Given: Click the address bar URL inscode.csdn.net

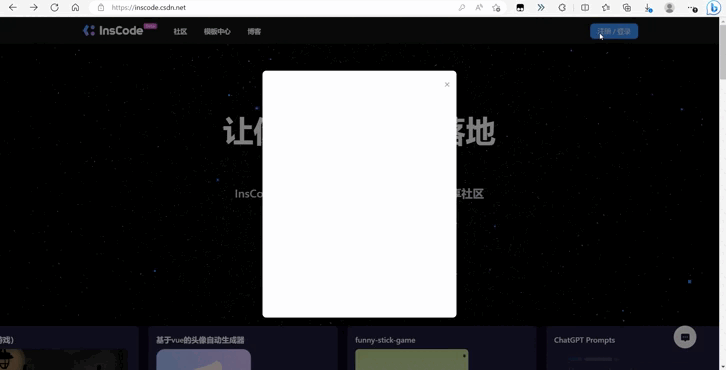Looking at the screenshot, I should pos(149,7).
